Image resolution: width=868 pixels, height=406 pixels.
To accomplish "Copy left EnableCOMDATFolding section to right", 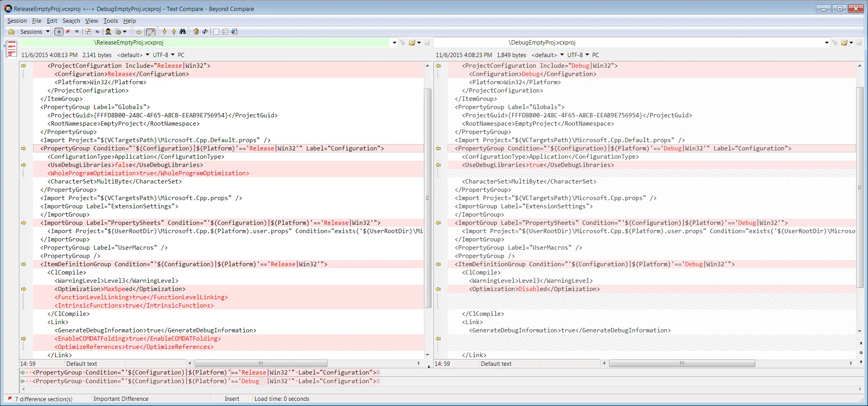I will point(24,339).
